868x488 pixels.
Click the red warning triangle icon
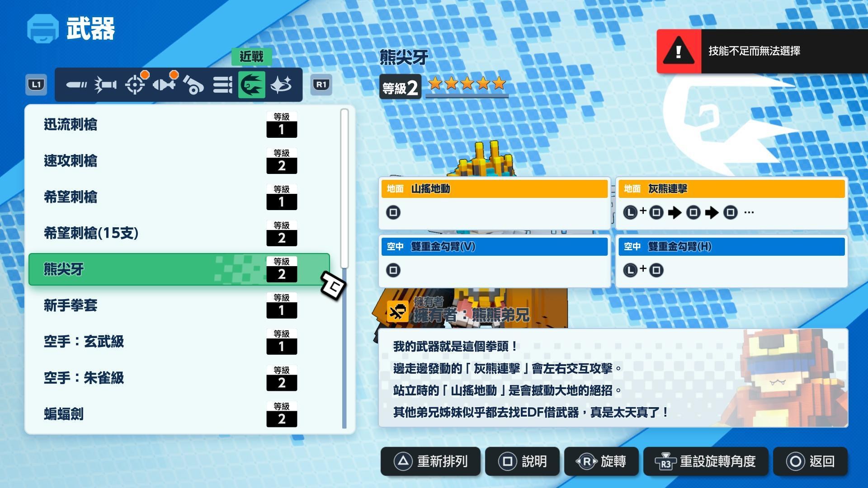[679, 51]
